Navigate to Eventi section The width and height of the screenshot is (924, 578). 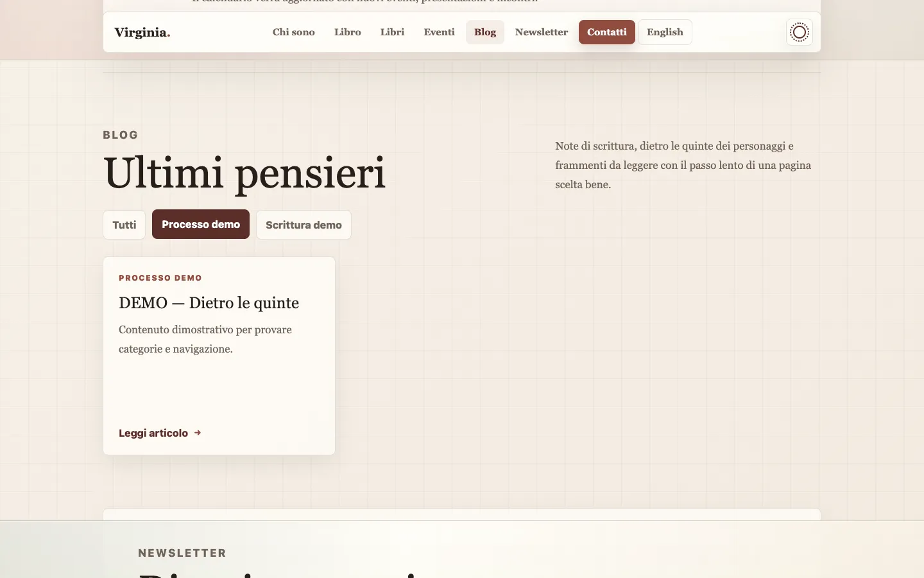[x=439, y=32]
